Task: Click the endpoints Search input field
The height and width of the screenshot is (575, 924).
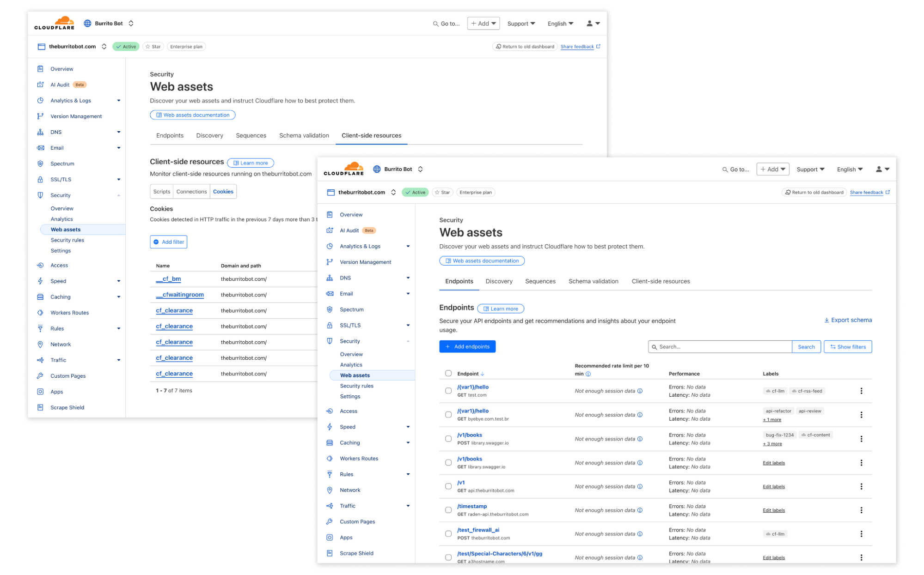Action: pyautogui.click(x=720, y=347)
